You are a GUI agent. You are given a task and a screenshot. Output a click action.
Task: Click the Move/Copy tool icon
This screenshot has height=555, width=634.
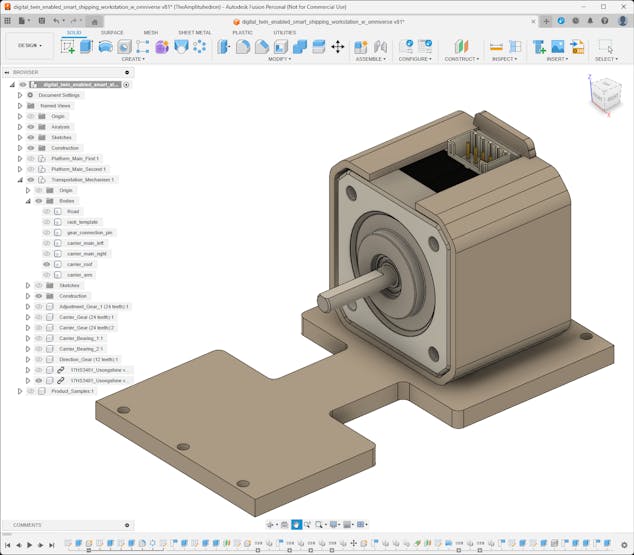click(x=337, y=46)
